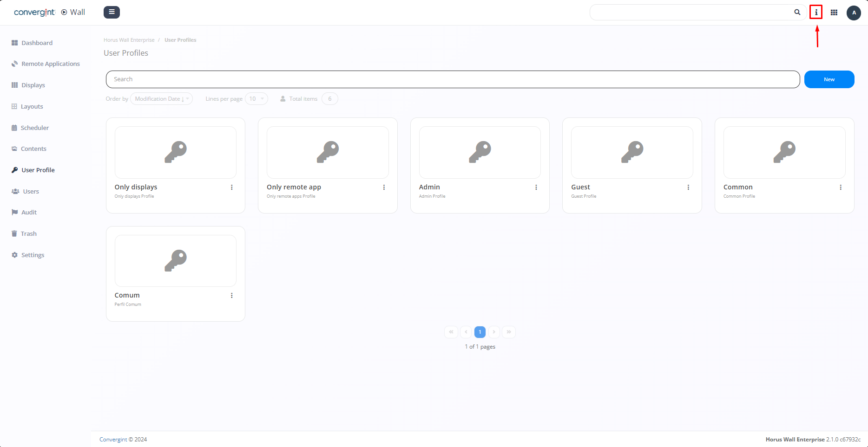Open the Only remote app profile thumbnail
The width and height of the screenshot is (868, 447).
(328, 152)
